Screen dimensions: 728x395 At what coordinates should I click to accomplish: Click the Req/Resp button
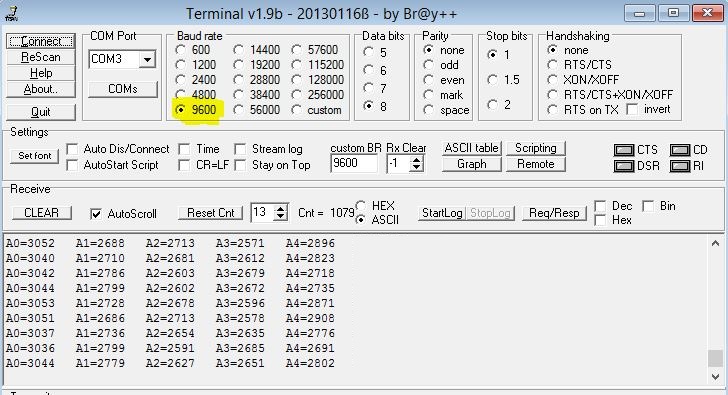pos(554,213)
